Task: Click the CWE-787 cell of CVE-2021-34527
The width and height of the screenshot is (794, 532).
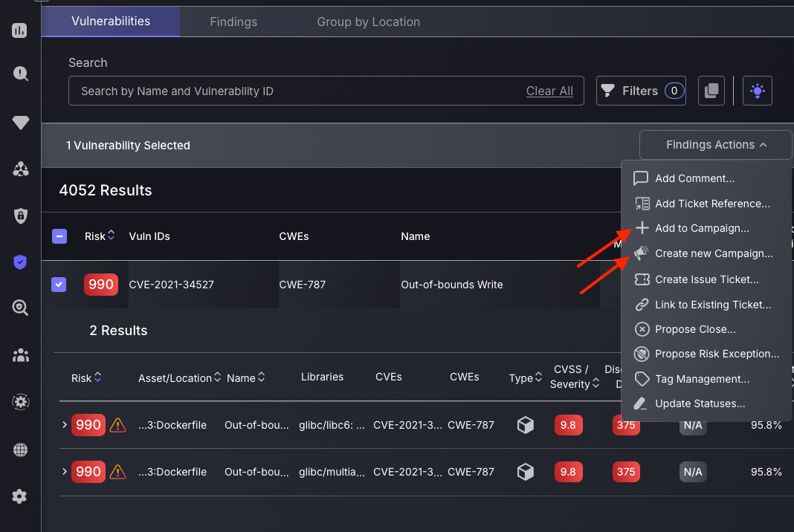Action: coord(303,285)
